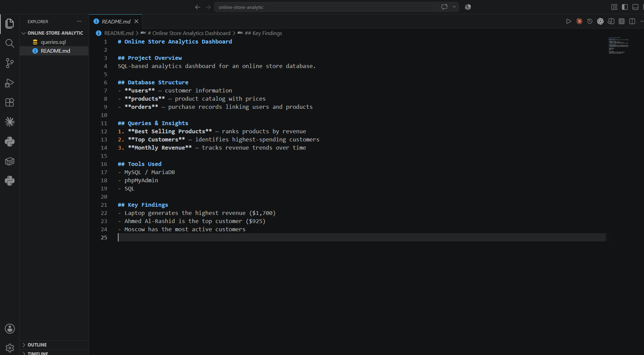Click the EXPLORER panel title
644x355 pixels.
38,21
